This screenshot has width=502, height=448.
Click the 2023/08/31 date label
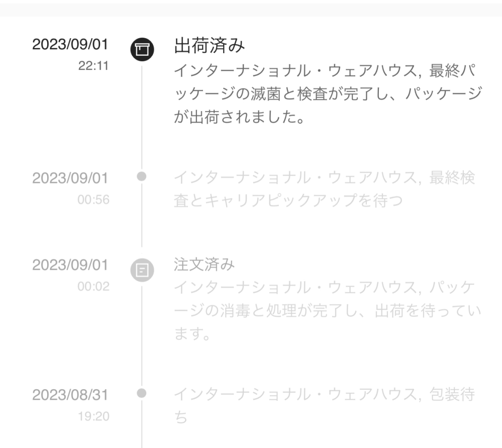70,395
